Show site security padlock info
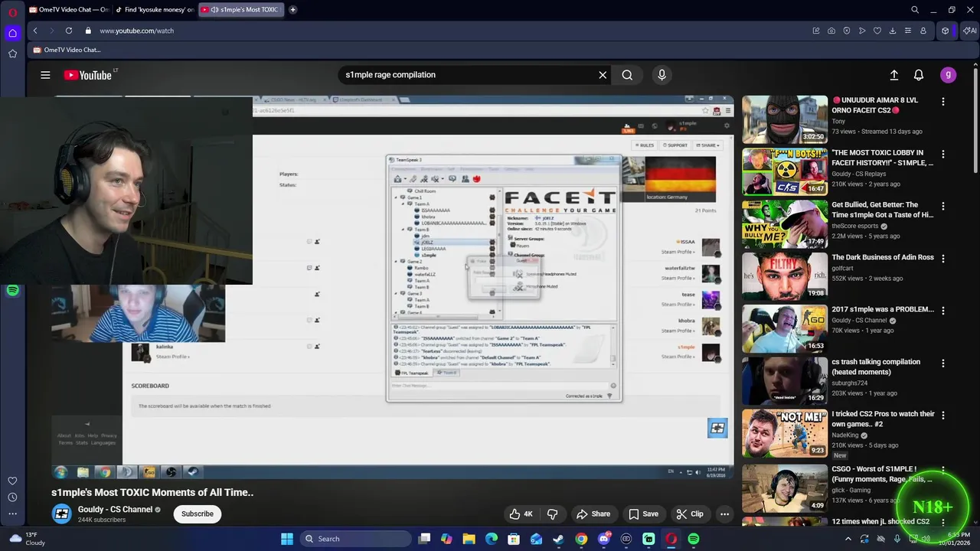Viewport: 980px width, 551px height. point(88,31)
